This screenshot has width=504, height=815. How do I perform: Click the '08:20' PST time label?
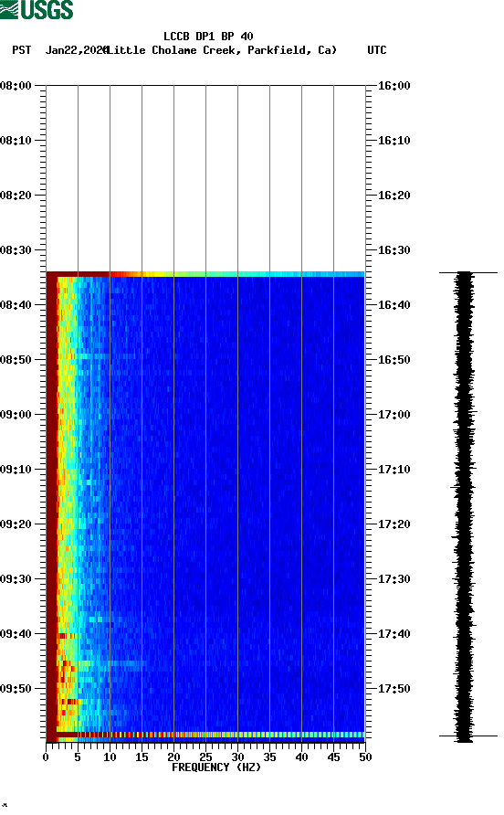(x=16, y=196)
